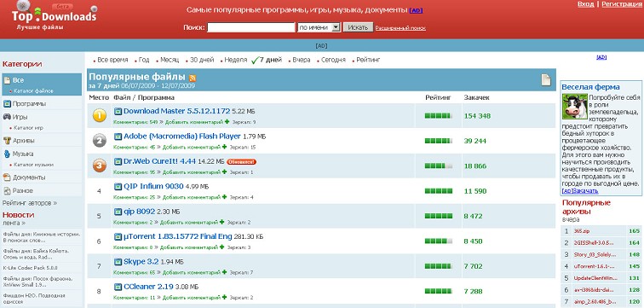The height and width of the screenshot is (308, 644).
Task: Open Комментарии: 549 for Download Master
Action: [x=135, y=122]
